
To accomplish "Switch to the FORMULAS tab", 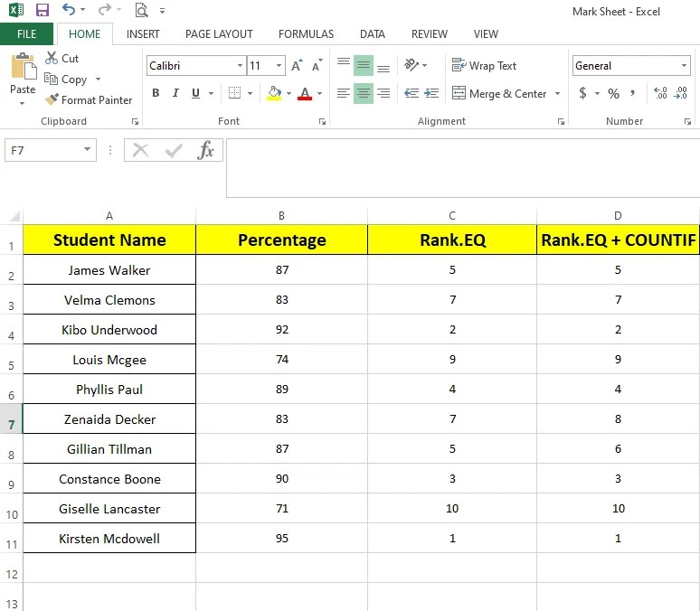I will [306, 34].
